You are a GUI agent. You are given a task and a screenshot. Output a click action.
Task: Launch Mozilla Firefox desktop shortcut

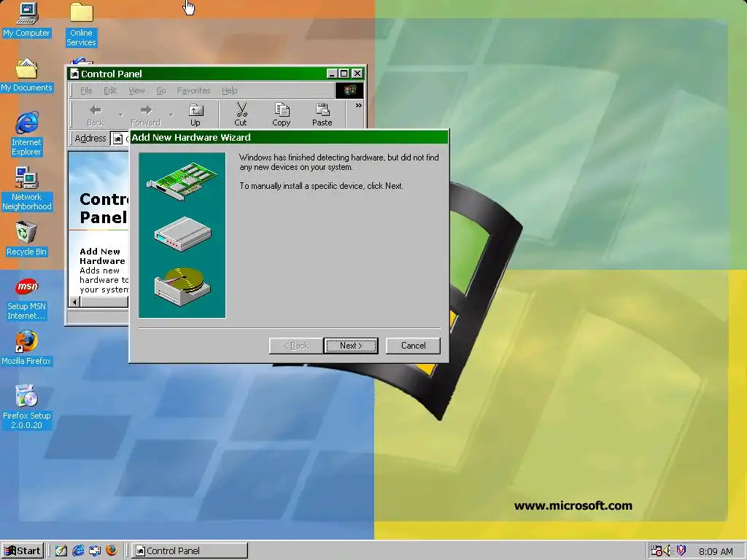27,348
